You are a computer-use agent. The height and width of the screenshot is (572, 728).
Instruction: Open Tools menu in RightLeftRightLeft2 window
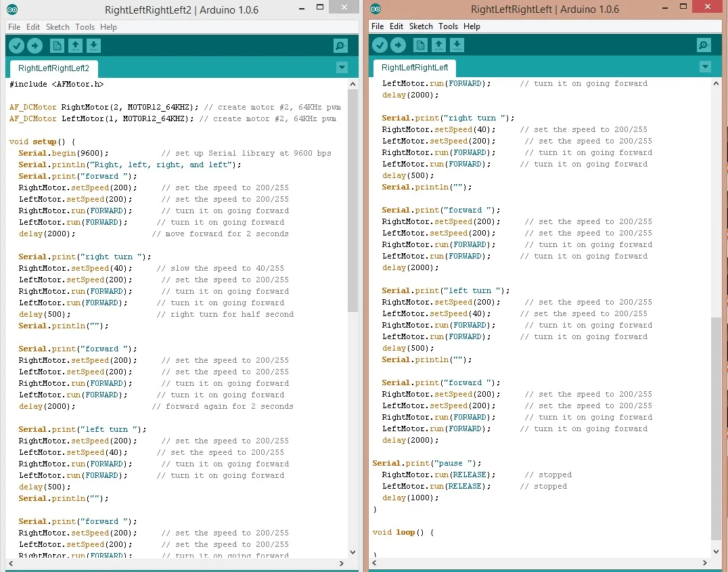(x=85, y=27)
